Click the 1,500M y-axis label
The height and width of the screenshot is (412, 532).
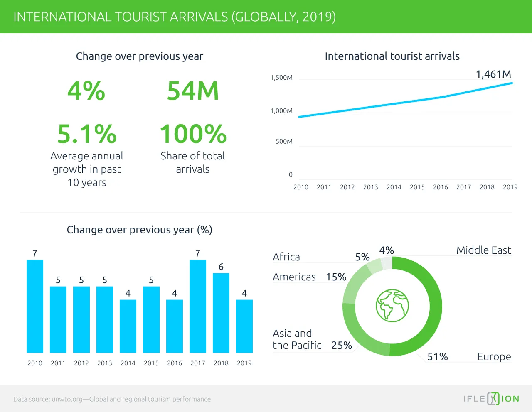pyautogui.click(x=281, y=78)
